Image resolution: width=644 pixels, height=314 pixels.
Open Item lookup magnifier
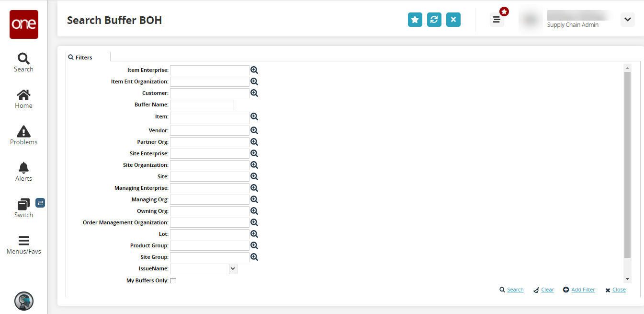254,116
